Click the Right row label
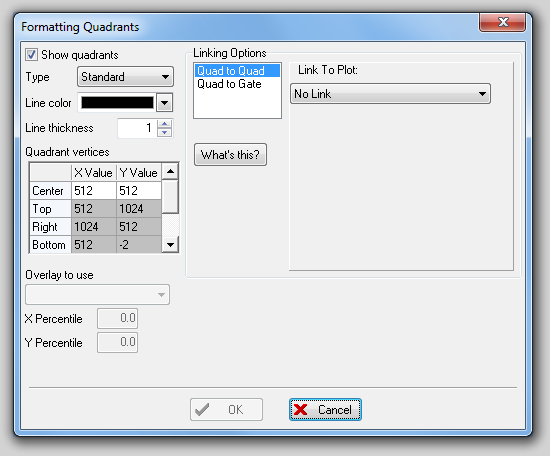550x456 pixels. pyautogui.click(x=51, y=227)
